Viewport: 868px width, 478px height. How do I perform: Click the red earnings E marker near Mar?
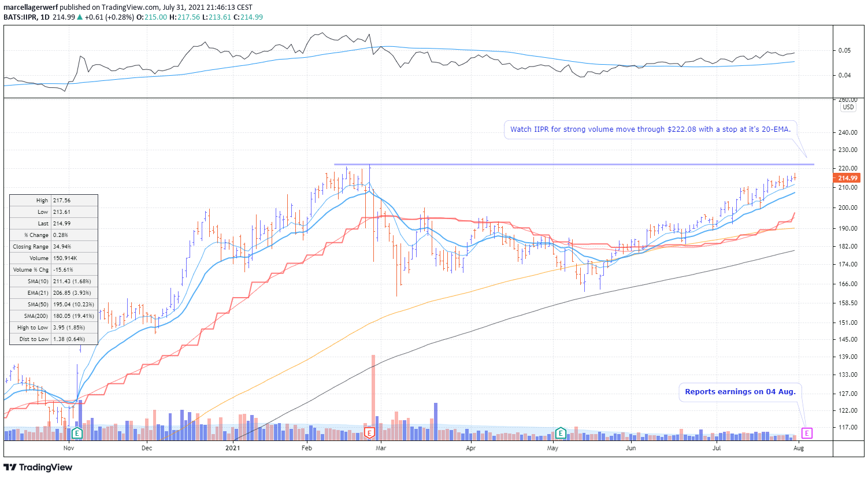370,433
